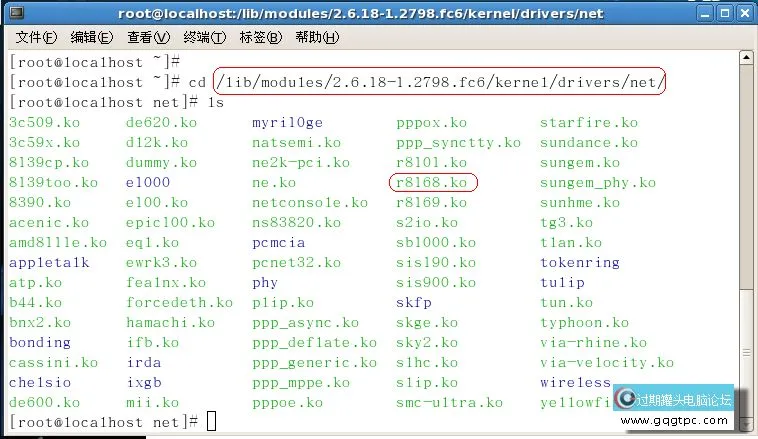
Task: Click the 8139too.ko entry
Action: (53, 183)
